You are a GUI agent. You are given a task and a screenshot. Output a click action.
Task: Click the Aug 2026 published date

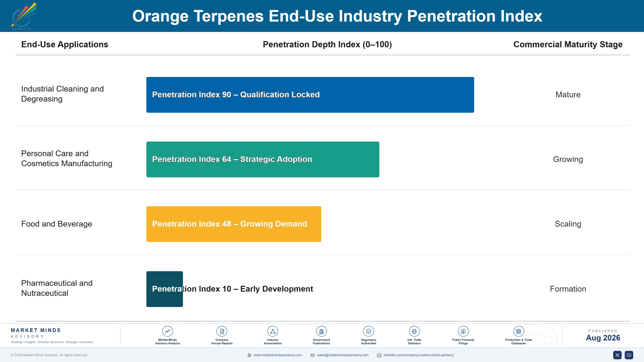click(603, 338)
